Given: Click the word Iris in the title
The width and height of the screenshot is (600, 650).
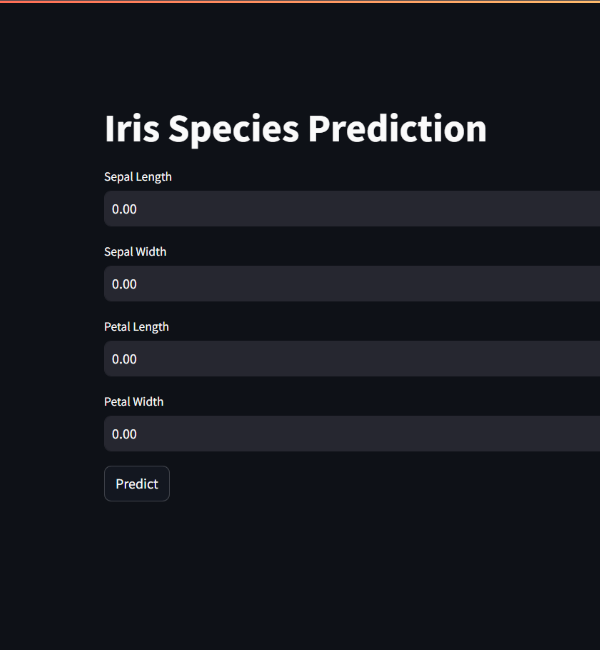Looking at the screenshot, I should [132, 129].
